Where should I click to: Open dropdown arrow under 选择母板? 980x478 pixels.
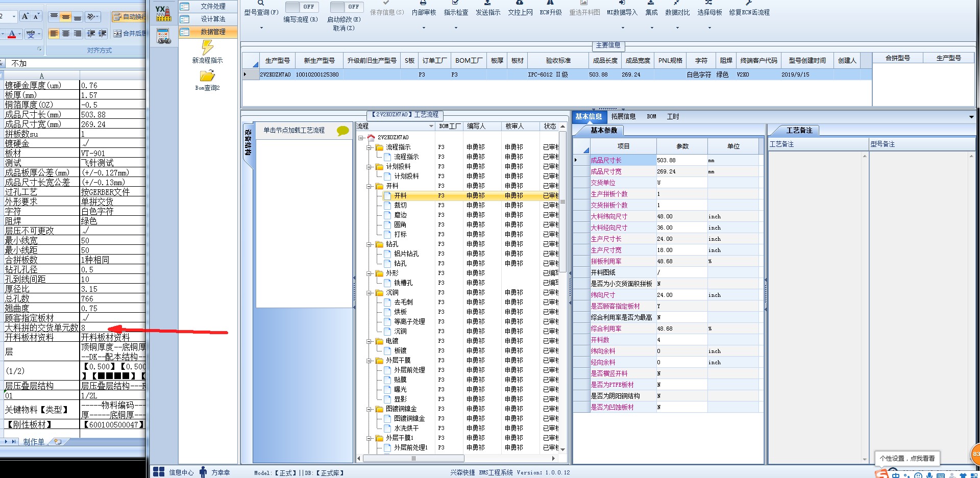click(709, 28)
